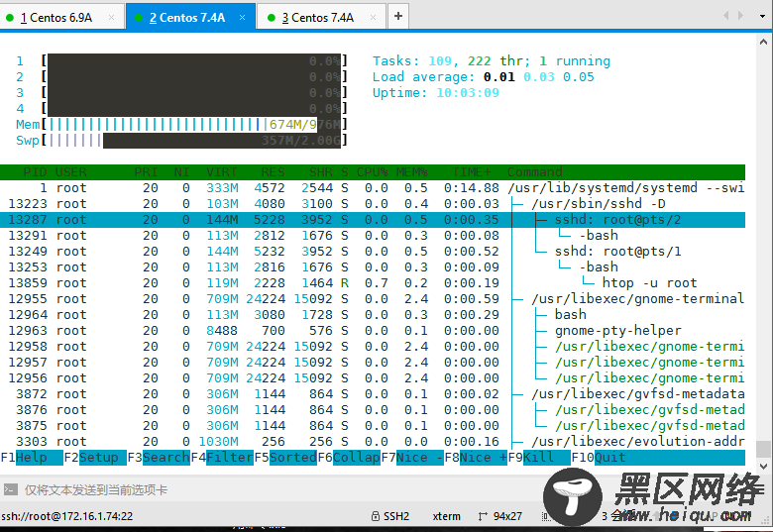
Task: Click the Tasks count 109
Action: tap(440, 61)
